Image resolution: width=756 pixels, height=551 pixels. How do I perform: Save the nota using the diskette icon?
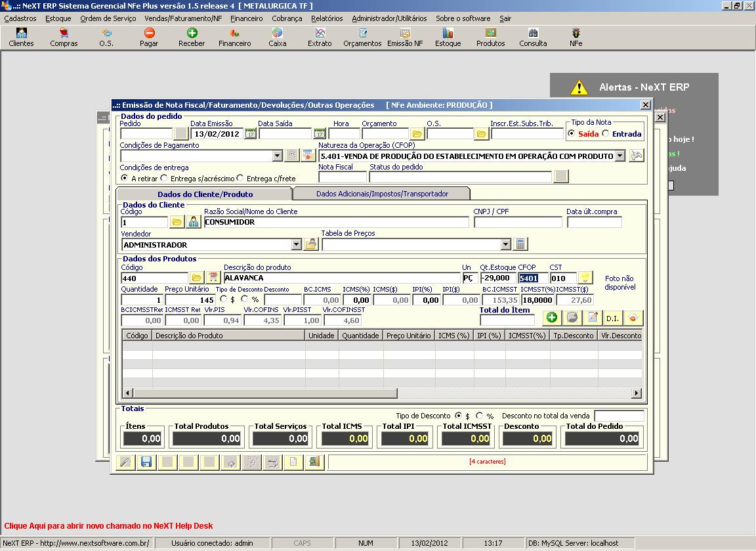tap(146, 462)
